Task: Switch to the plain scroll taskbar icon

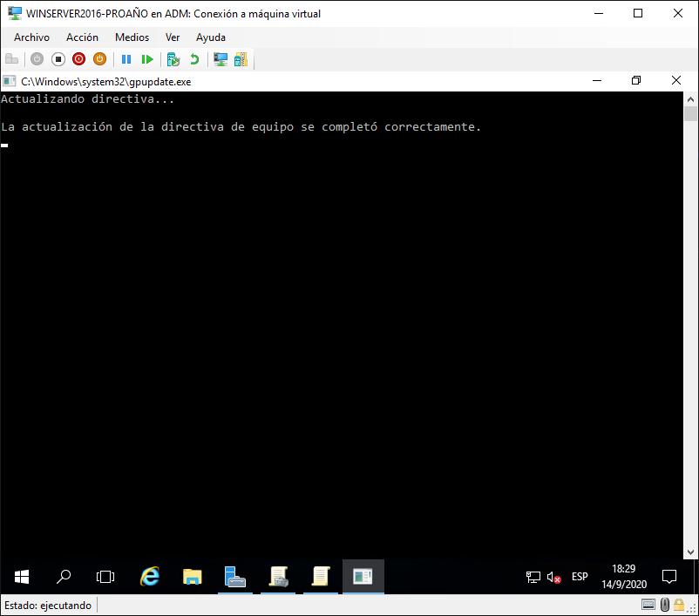Action: click(x=321, y=577)
